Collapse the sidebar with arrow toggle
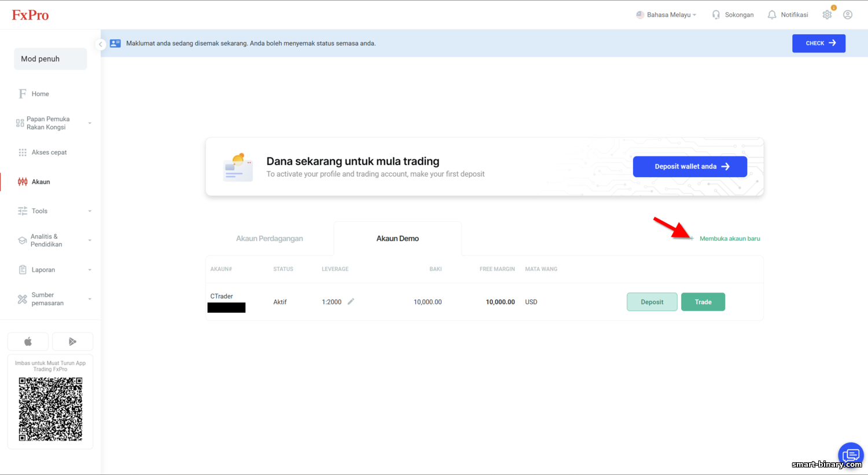The width and height of the screenshot is (868, 475). click(100, 44)
